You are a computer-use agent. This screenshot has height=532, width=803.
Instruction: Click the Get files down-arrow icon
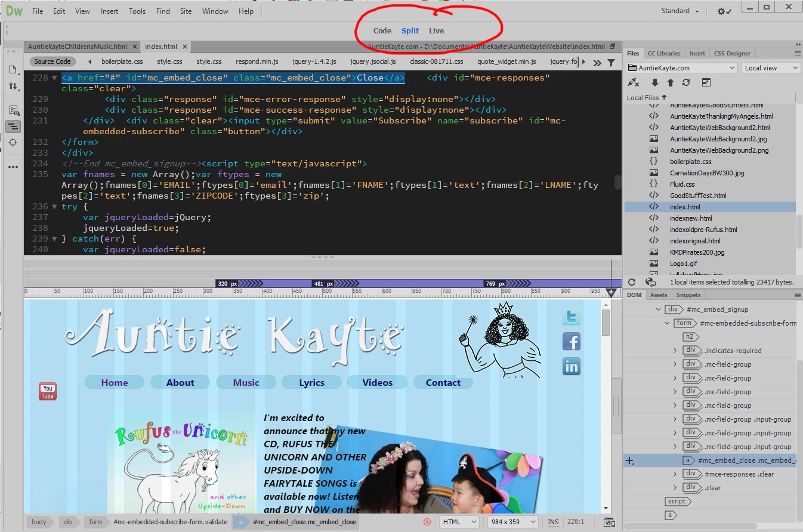tap(654, 83)
